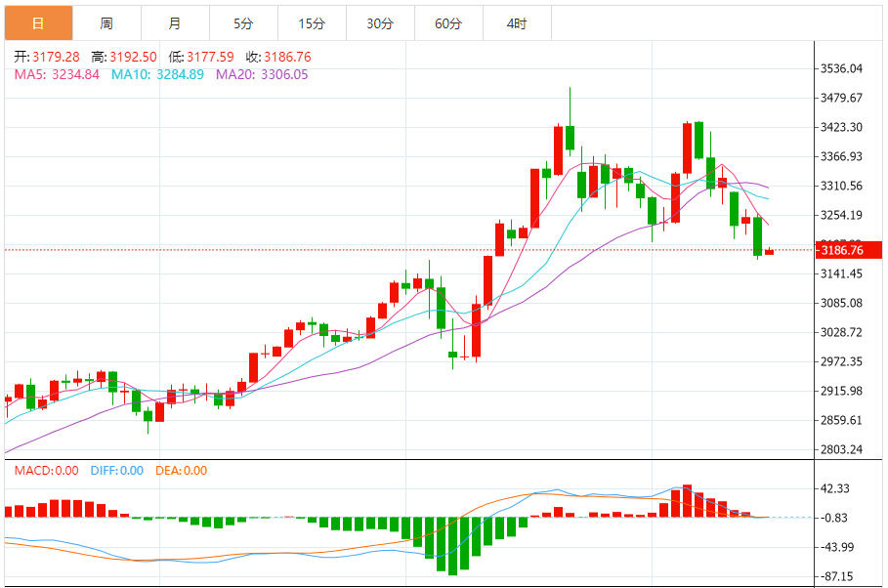The image size is (888, 588).
Task: Click the 42.33 MACD axis label
Action: 835,489
